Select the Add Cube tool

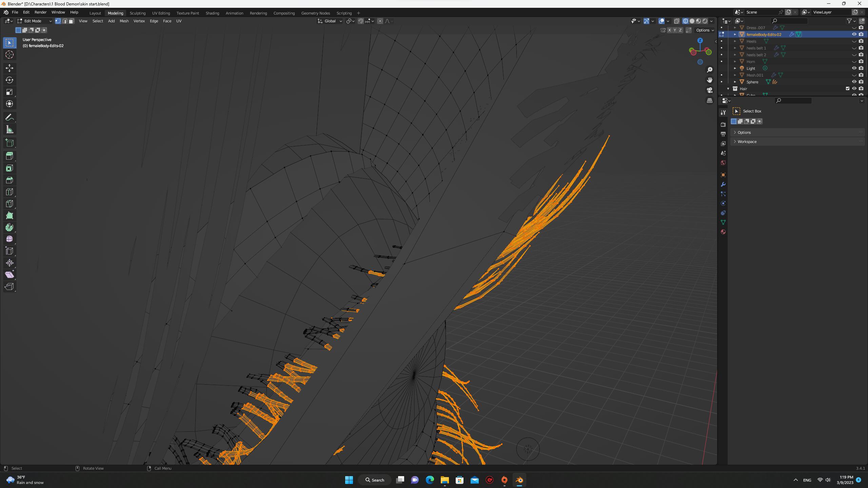(9, 143)
